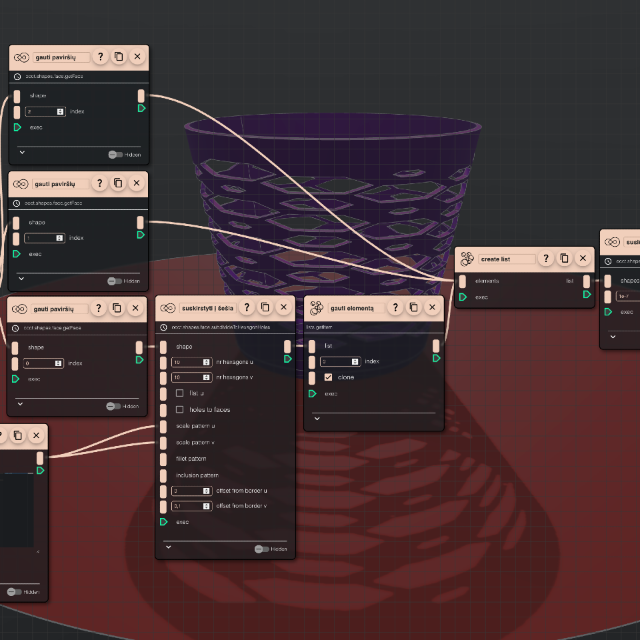640x640 pixels.
Task: Delete the index 0 gauti paviršių node
Action: [136, 308]
